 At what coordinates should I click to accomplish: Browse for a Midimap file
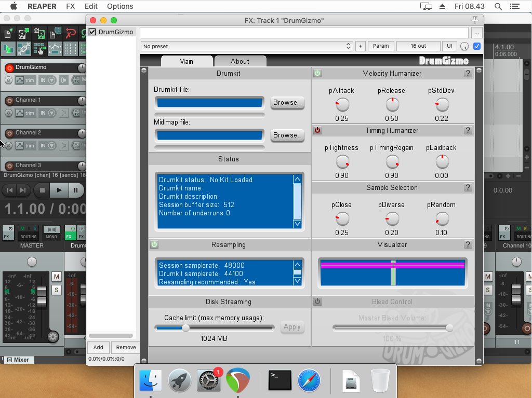[287, 135]
